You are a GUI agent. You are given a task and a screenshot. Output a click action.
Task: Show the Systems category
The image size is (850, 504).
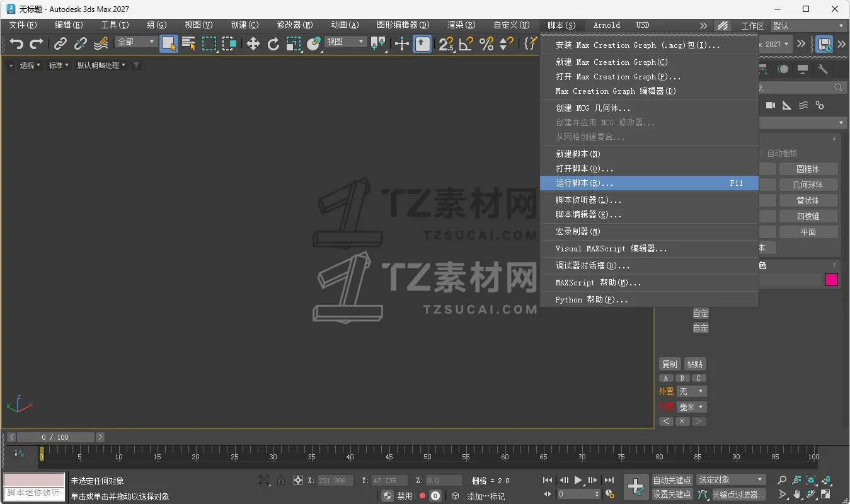[819, 105]
